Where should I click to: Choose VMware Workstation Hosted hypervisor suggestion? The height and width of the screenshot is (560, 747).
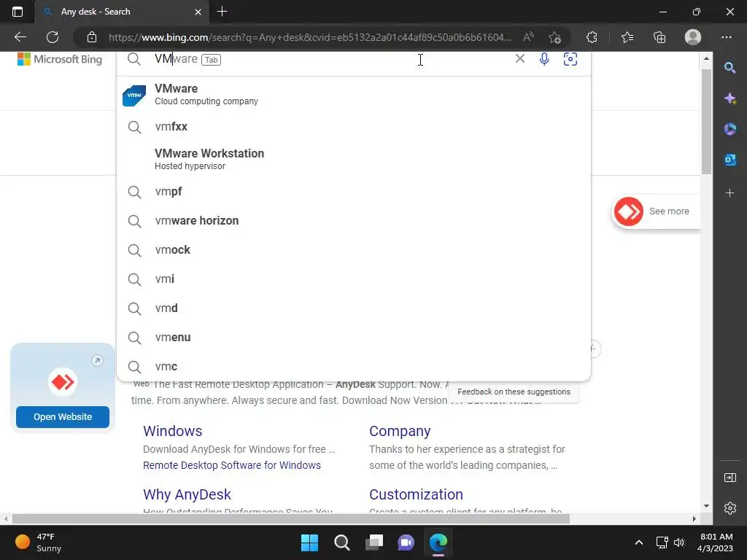(x=354, y=159)
